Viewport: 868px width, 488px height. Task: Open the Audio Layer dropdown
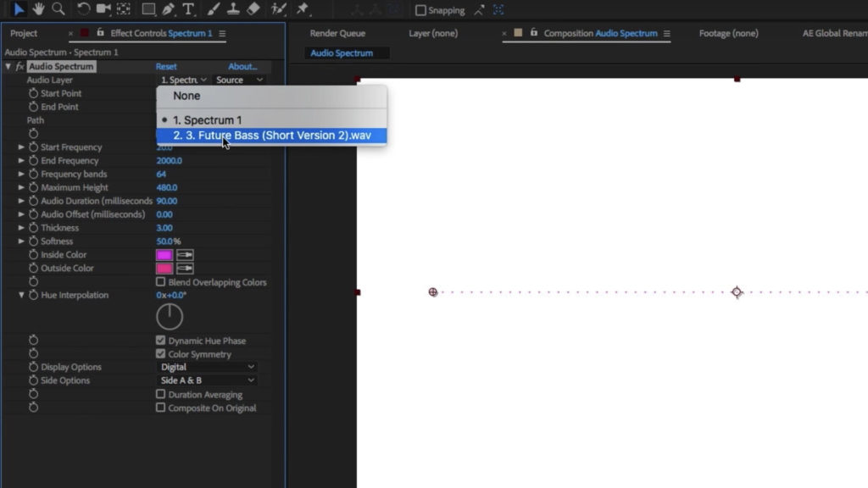coord(183,80)
